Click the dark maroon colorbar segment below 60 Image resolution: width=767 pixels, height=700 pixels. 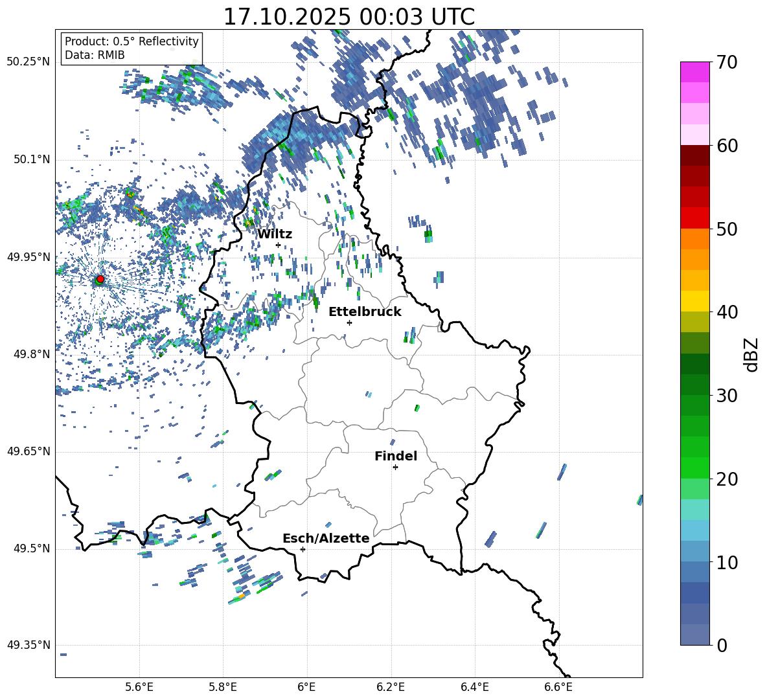tap(694, 155)
